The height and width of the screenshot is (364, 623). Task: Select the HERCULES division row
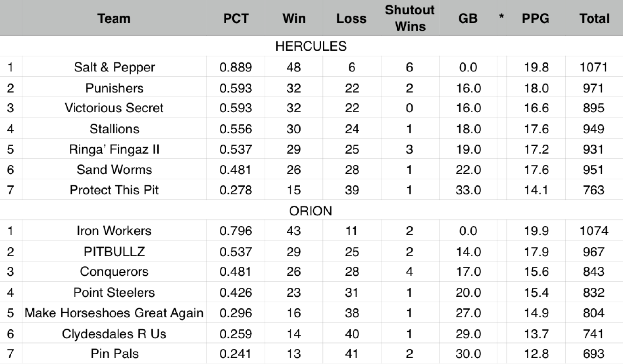[x=311, y=46]
